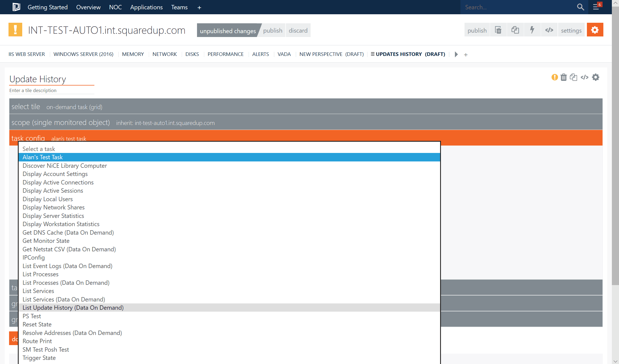Click the dashboard trash delete icon
Screen dimensions: 619x364
click(x=498, y=30)
